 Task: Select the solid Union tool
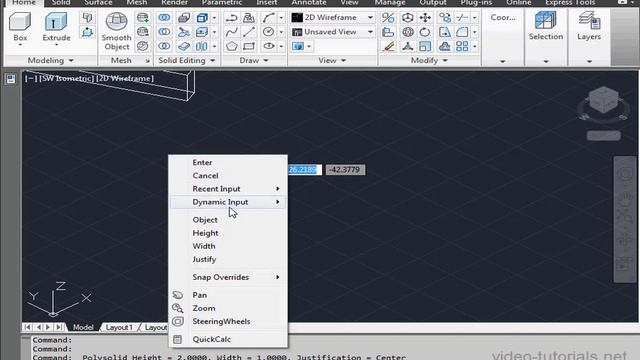(x=164, y=18)
